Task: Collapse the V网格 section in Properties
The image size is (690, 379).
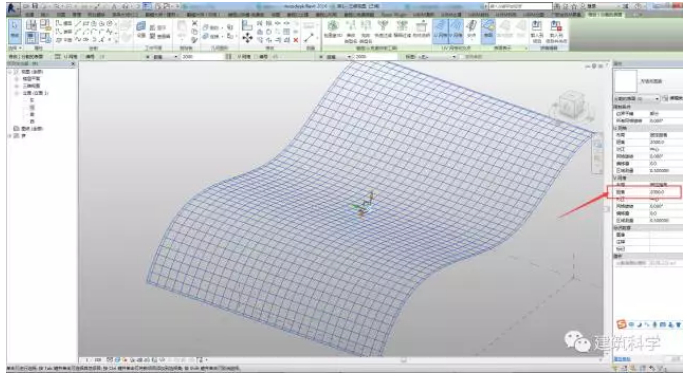Action: pos(648,178)
